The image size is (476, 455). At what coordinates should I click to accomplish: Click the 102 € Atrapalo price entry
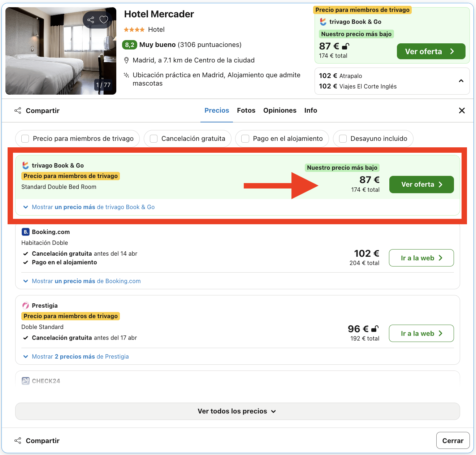[341, 76]
